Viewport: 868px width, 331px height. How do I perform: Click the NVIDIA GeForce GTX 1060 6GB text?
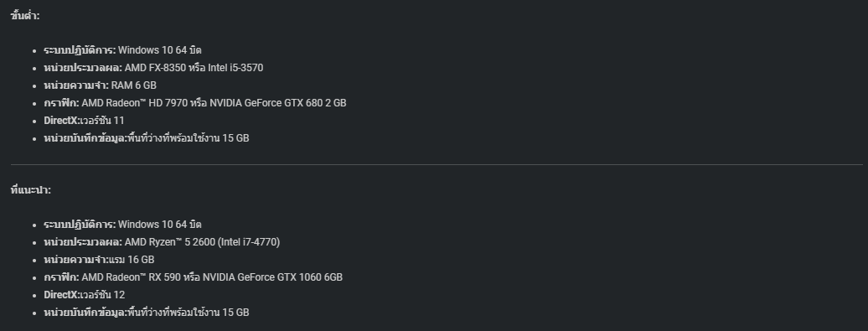(x=272, y=277)
